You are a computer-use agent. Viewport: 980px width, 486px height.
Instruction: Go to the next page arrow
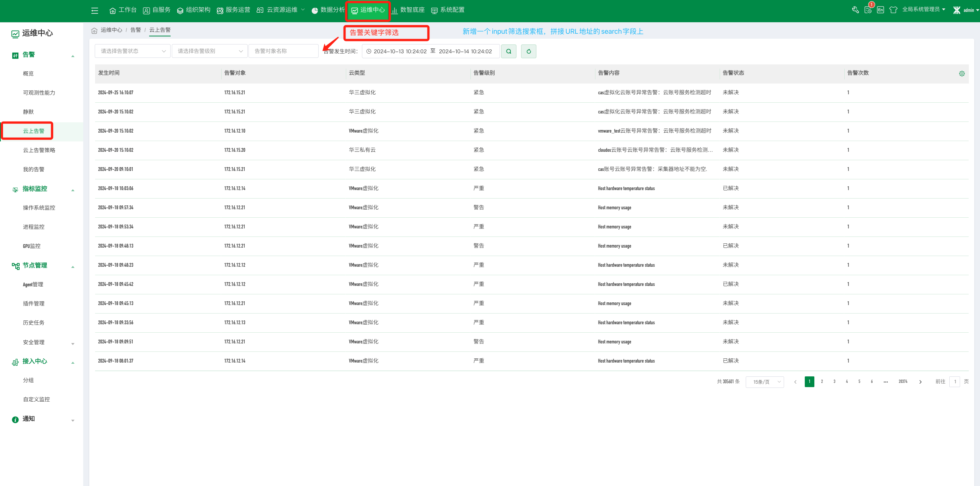920,382
